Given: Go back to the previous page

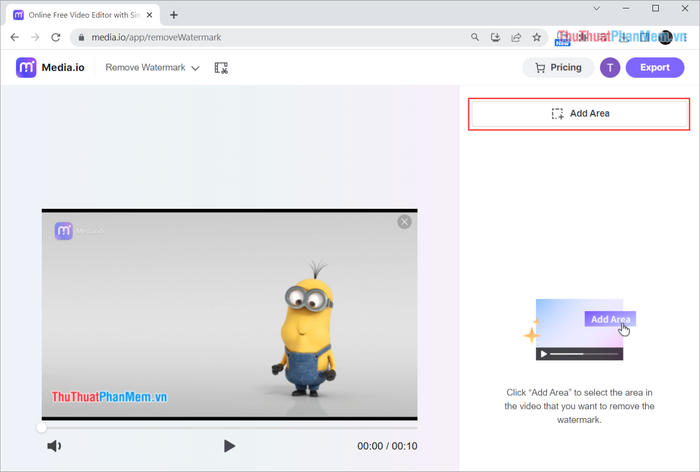Looking at the screenshot, I should pyautogui.click(x=15, y=38).
